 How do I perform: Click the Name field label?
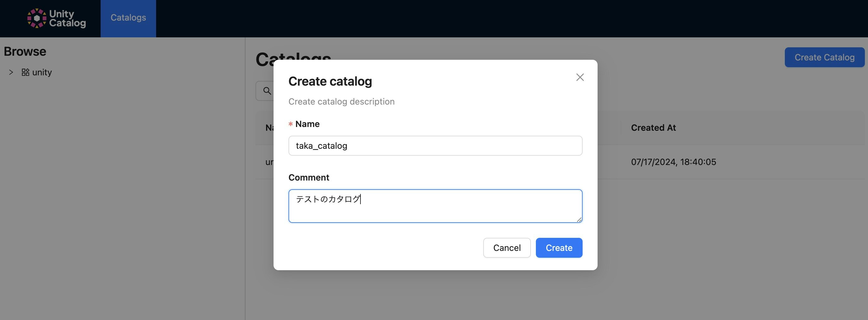point(307,124)
